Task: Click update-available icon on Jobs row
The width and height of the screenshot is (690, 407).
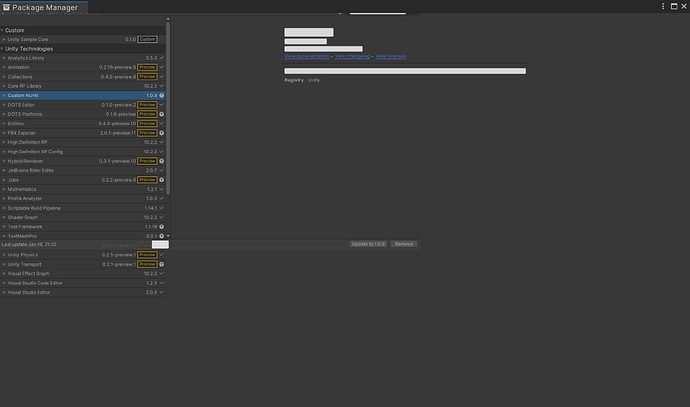Action: (161, 180)
